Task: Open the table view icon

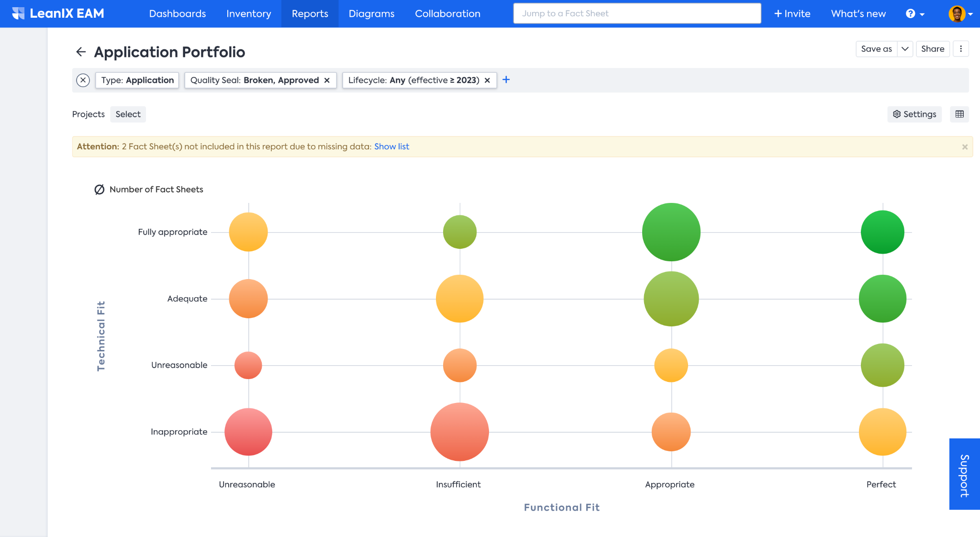Action: (x=959, y=114)
